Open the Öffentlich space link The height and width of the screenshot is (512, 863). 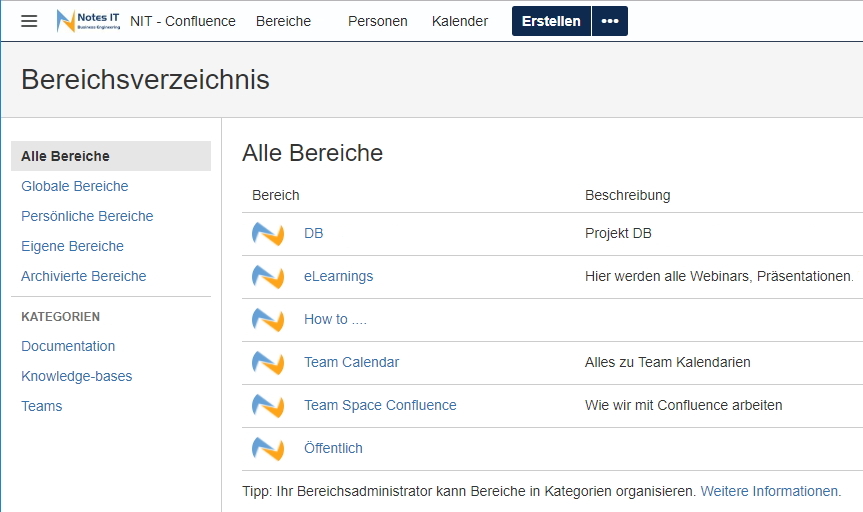333,448
